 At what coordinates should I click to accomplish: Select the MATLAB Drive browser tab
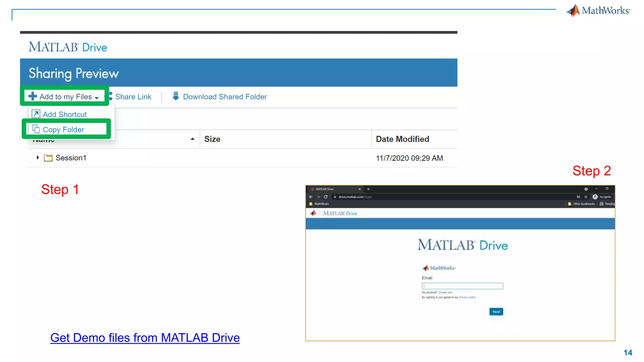[335, 189]
